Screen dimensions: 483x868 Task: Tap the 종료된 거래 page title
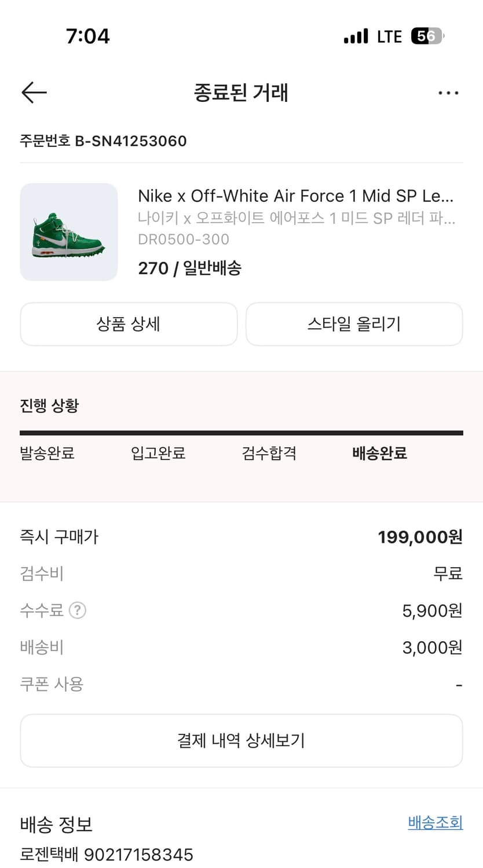[x=241, y=93]
